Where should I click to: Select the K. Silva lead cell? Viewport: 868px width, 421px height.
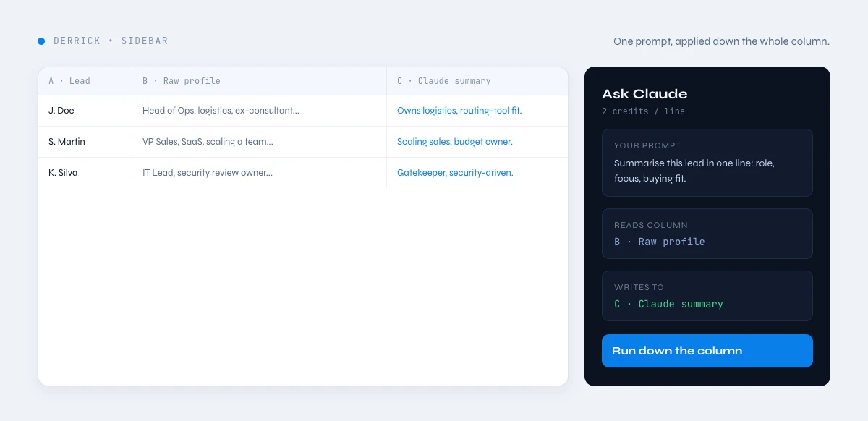85,173
